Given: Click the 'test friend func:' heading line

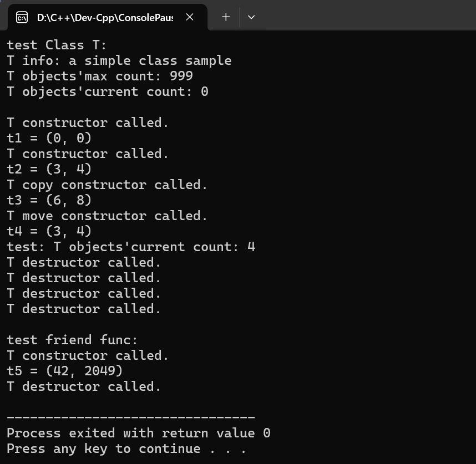Looking at the screenshot, I should click(72, 340).
